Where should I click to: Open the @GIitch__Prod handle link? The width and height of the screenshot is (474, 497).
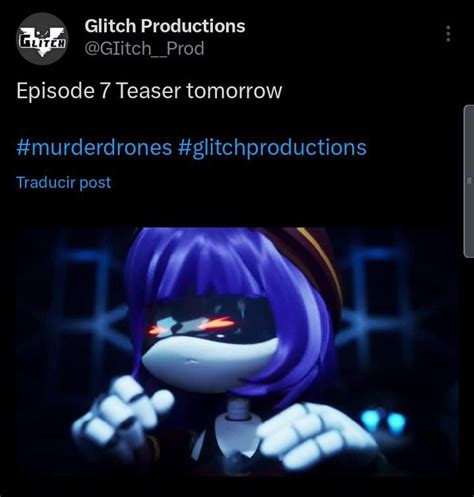click(x=144, y=49)
